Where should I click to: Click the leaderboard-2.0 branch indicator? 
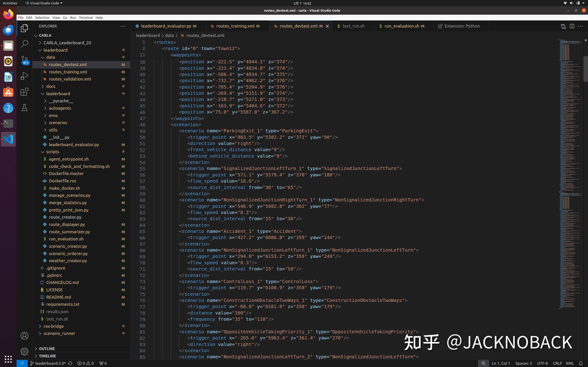click(x=51, y=363)
